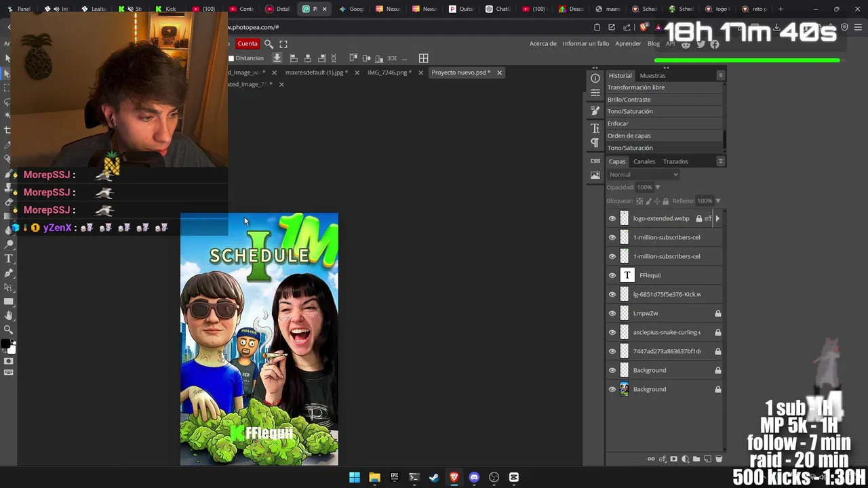The width and height of the screenshot is (868, 488).
Task: Delete layer with trash icon
Action: pyautogui.click(x=719, y=459)
